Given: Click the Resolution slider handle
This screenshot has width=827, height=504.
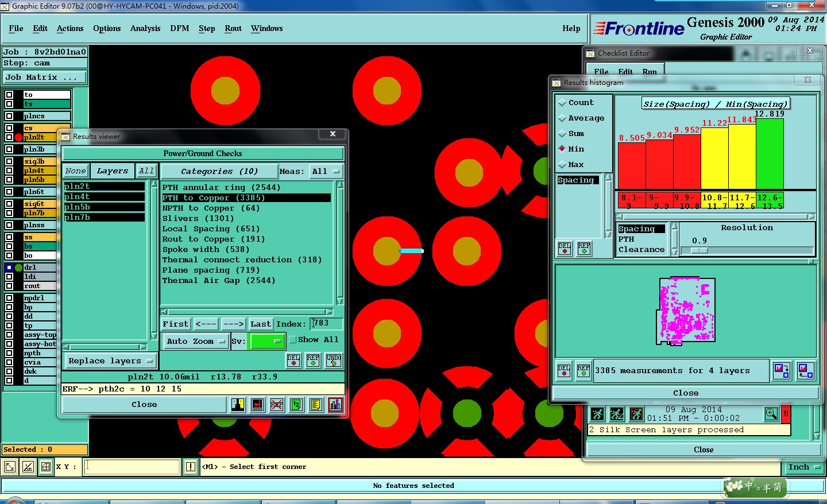Looking at the screenshot, I should 699,250.
